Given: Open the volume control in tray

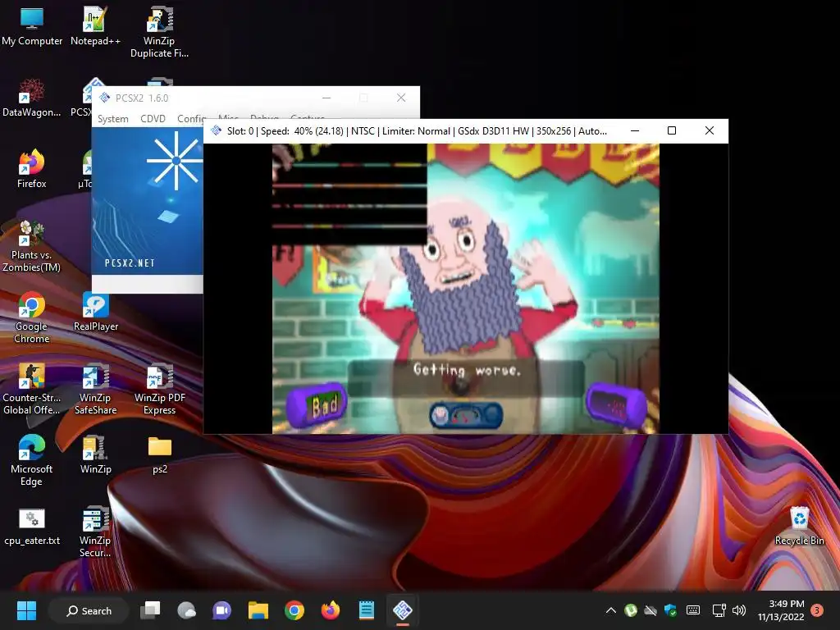Looking at the screenshot, I should coord(739,610).
